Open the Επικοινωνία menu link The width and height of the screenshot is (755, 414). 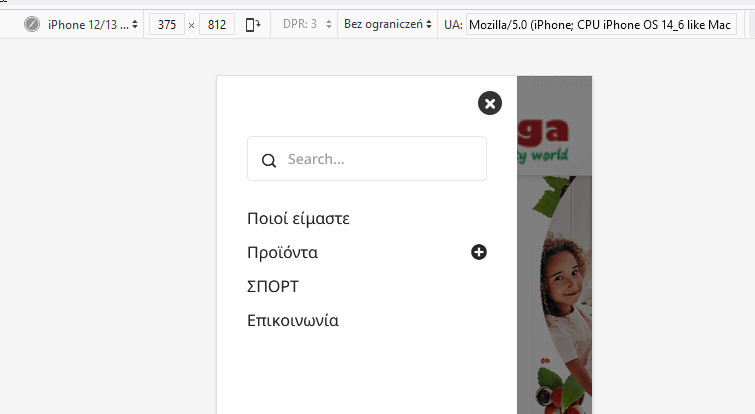tap(293, 320)
